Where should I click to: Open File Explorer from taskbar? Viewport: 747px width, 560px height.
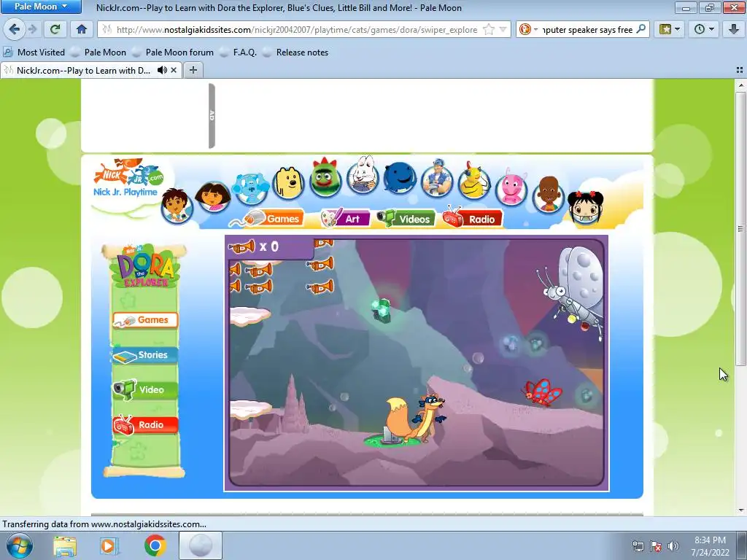[65, 545]
